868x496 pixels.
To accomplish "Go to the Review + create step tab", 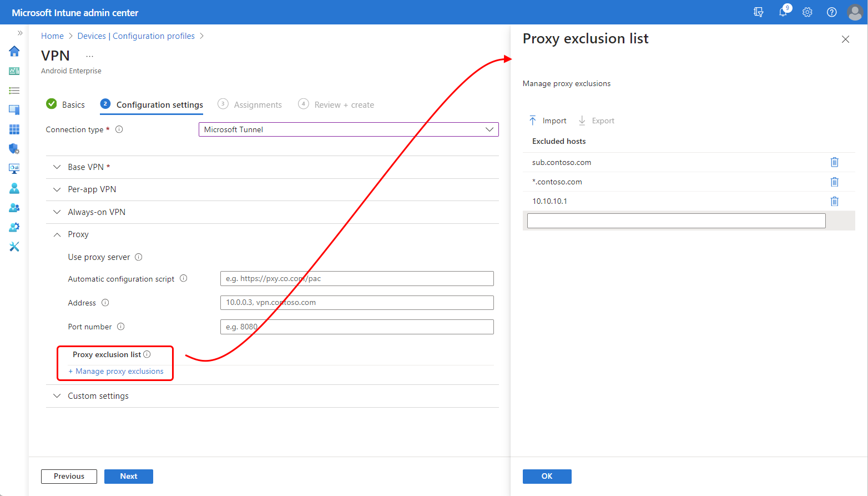I will point(336,104).
